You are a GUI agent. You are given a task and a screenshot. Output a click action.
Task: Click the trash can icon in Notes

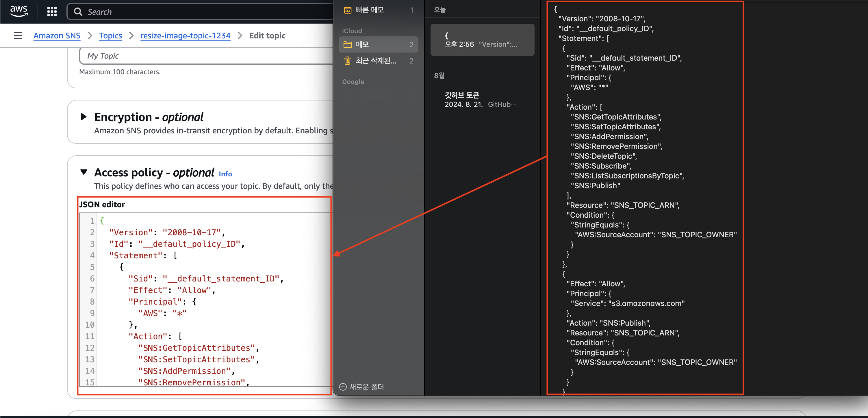pos(347,61)
